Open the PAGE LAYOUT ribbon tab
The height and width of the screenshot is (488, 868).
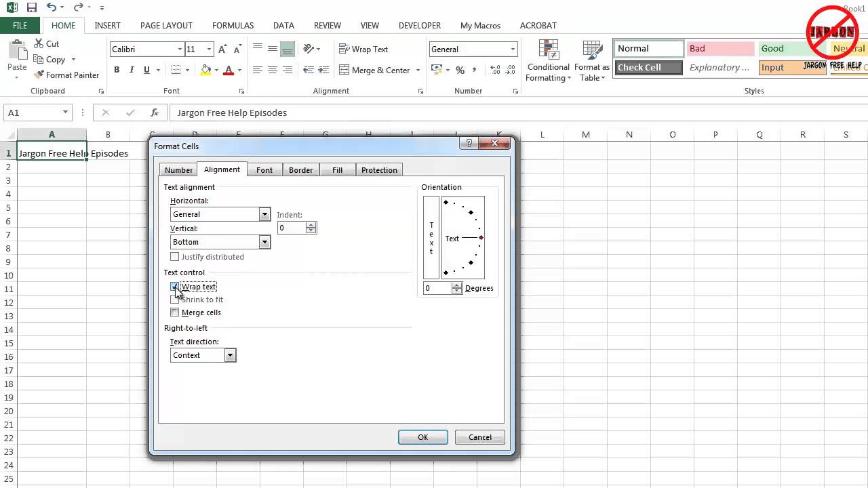[x=166, y=25]
